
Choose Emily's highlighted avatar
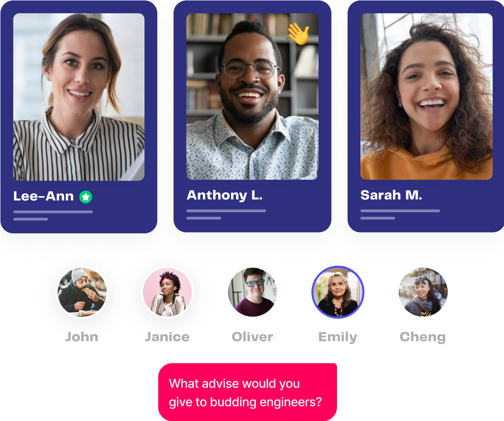point(338,292)
